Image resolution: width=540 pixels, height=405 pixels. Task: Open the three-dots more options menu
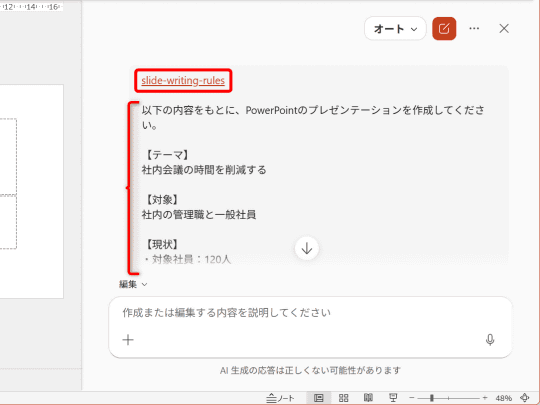pyautogui.click(x=474, y=29)
